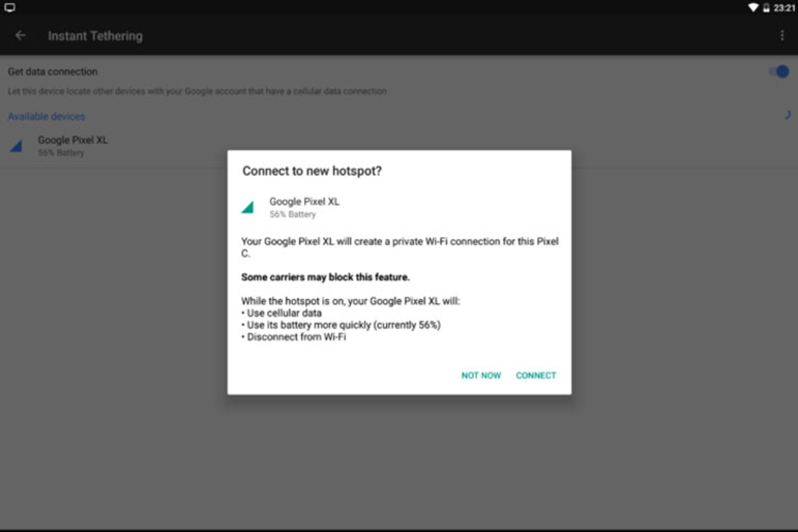The height and width of the screenshot is (532, 798).
Task: Click the 56% Battery text in dialog
Action: pos(293,214)
